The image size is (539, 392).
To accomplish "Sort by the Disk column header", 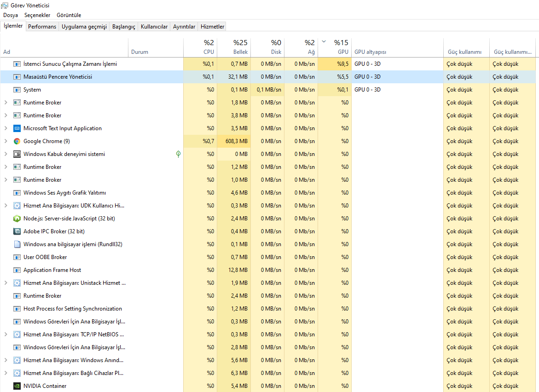I will (x=267, y=47).
